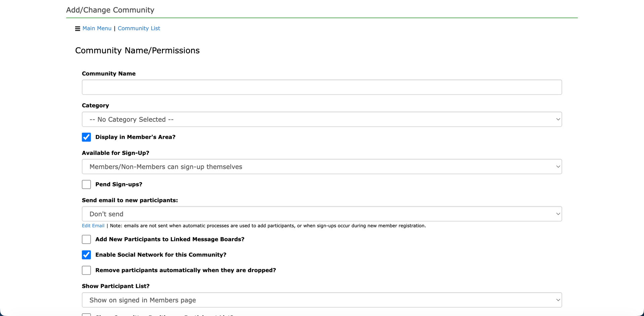Open the Send email to new participants dropdown
This screenshot has height=316, width=644.
[x=322, y=213]
